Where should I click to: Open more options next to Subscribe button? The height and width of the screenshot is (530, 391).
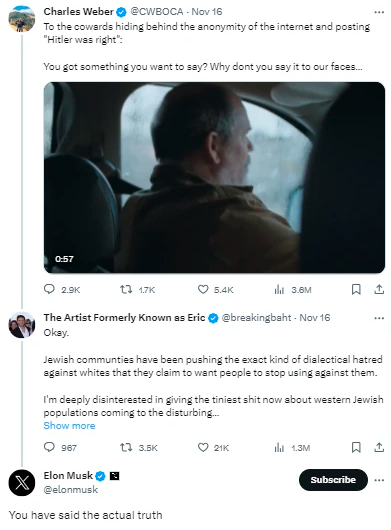379,480
